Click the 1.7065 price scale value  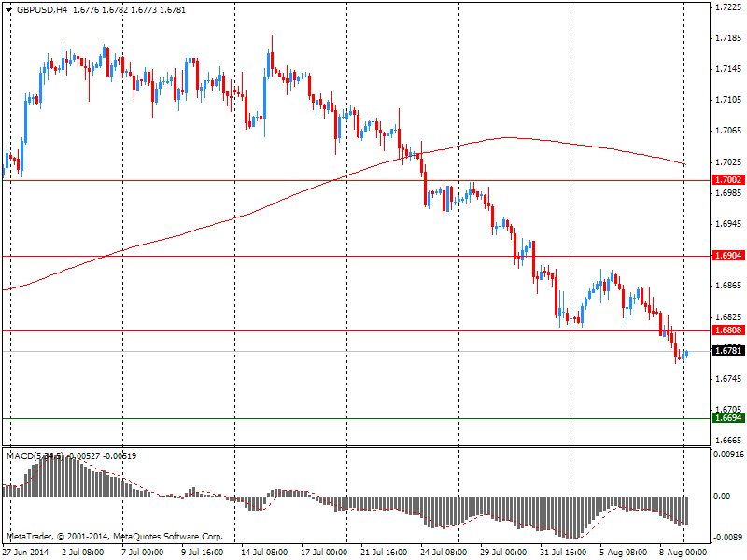pos(728,131)
